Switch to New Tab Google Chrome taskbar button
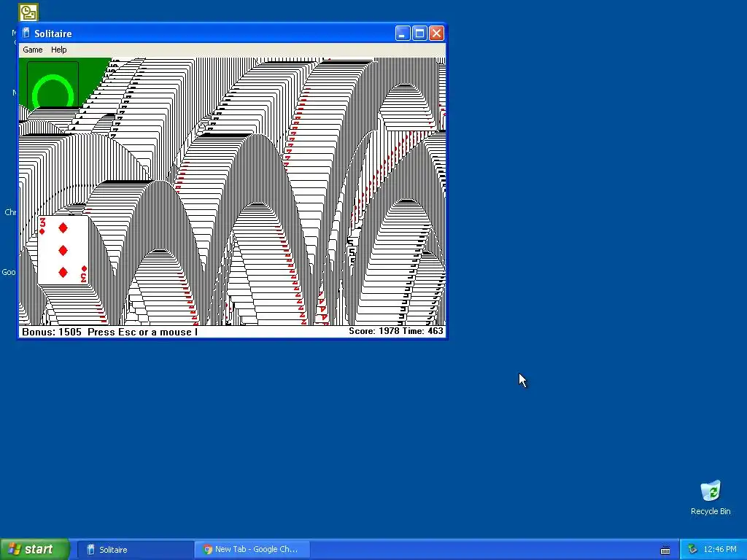747x560 pixels. click(x=252, y=550)
